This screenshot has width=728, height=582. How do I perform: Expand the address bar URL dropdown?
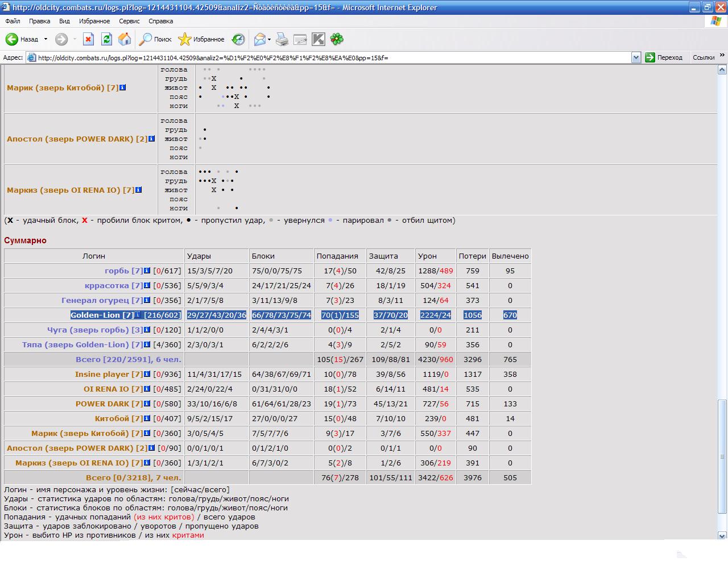click(x=636, y=57)
